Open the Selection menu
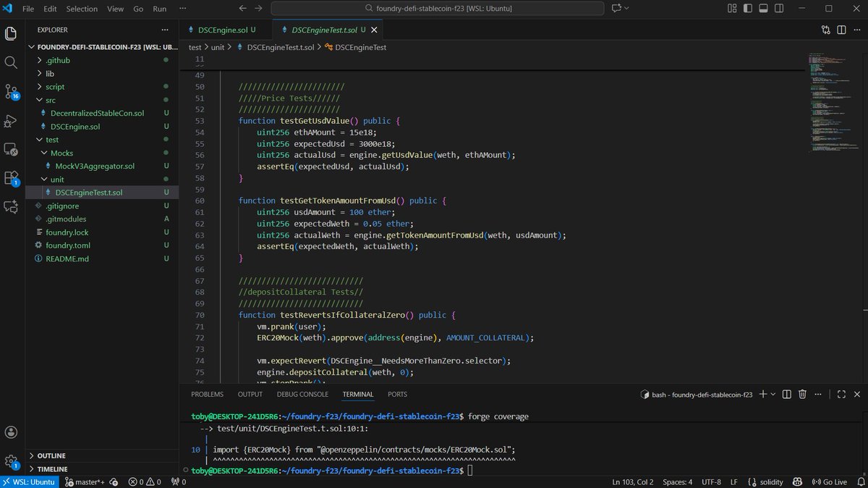Image resolution: width=868 pixels, height=488 pixels. pyautogui.click(x=82, y=9)
